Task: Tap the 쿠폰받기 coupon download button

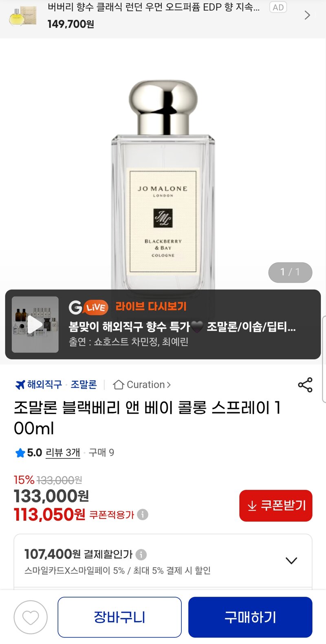Action: point(276,506)
